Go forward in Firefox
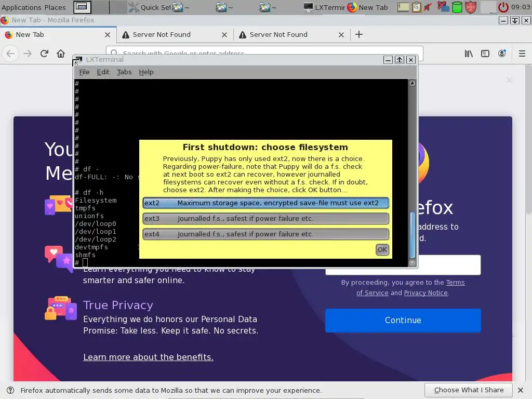Screen dimensions: 532x399 tap(28, 54)
